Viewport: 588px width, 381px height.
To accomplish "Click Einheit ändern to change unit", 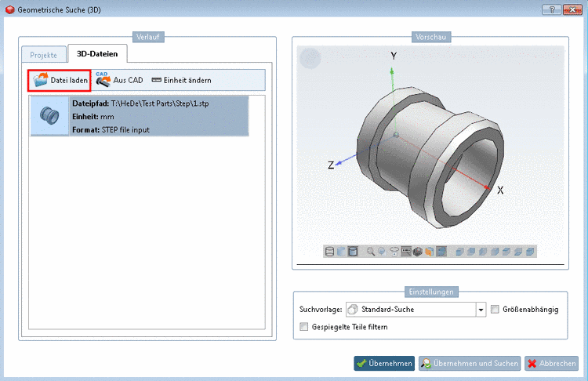I will coord(182,80).
